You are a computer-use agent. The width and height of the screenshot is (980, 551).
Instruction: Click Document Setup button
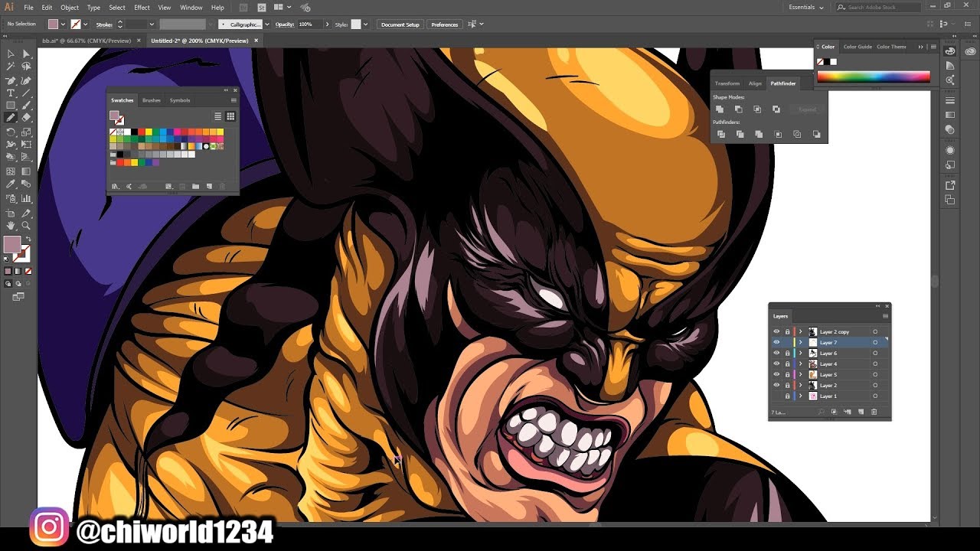point(400,24)
